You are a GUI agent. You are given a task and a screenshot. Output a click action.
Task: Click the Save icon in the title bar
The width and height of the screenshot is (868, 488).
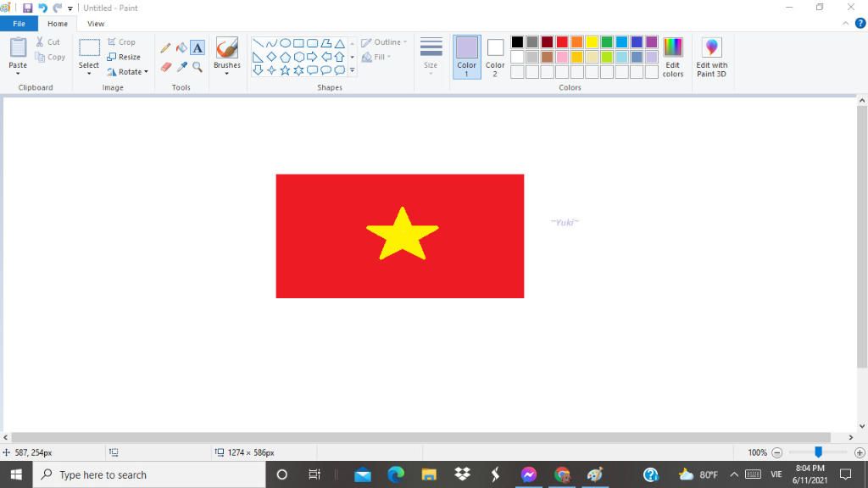point(27,8)
